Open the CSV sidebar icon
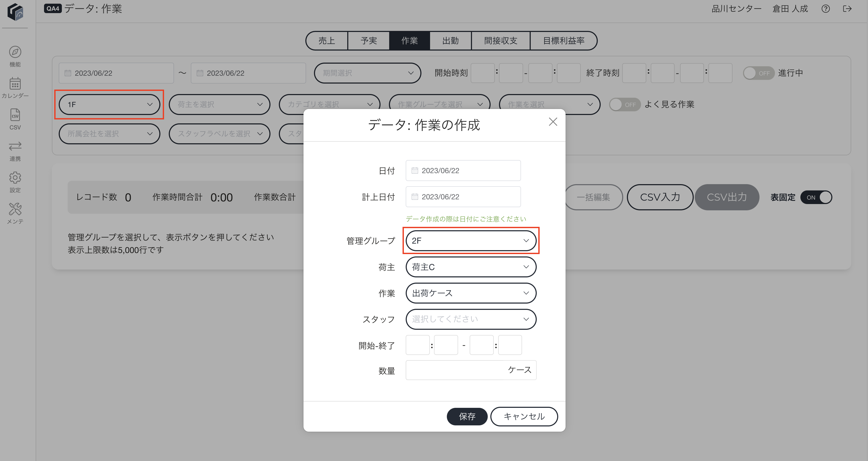The image size is (868, 461). 15,115
